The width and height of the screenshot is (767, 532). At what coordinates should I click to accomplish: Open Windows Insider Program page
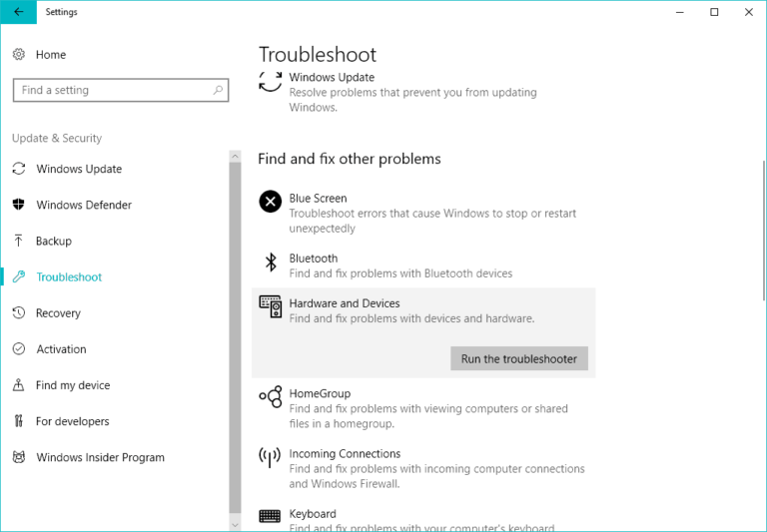coord(100,457)
